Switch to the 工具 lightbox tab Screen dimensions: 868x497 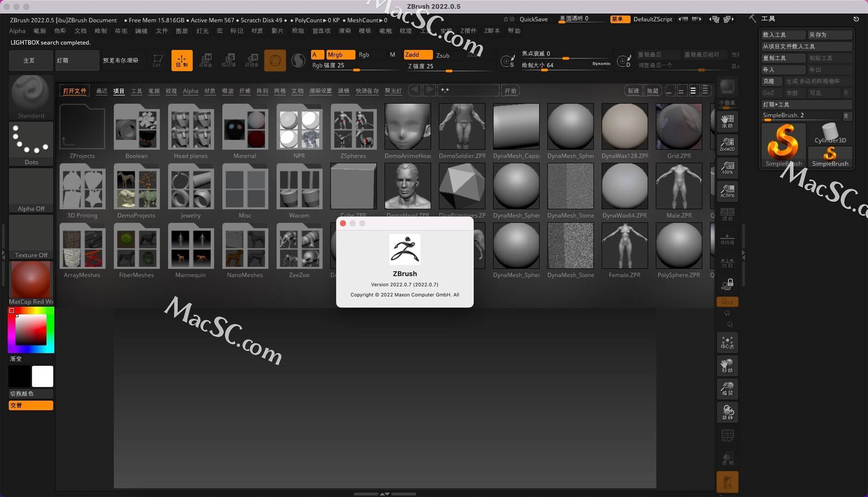click(137, 91)
